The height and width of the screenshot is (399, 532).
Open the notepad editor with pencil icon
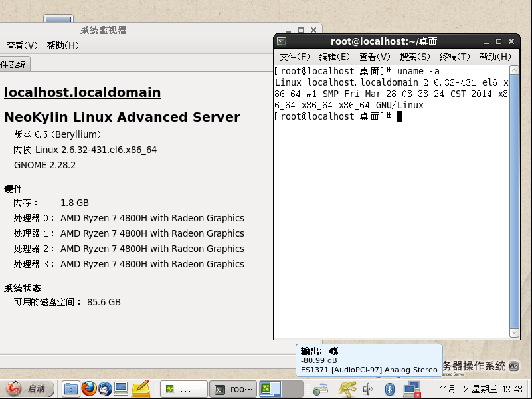point(140,389)
